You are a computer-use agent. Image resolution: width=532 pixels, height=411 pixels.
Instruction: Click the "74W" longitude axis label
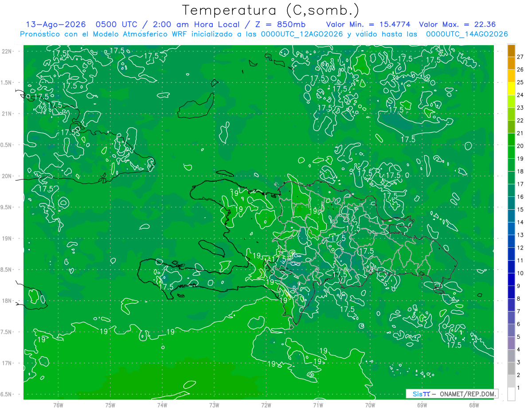tap(162, 405)
